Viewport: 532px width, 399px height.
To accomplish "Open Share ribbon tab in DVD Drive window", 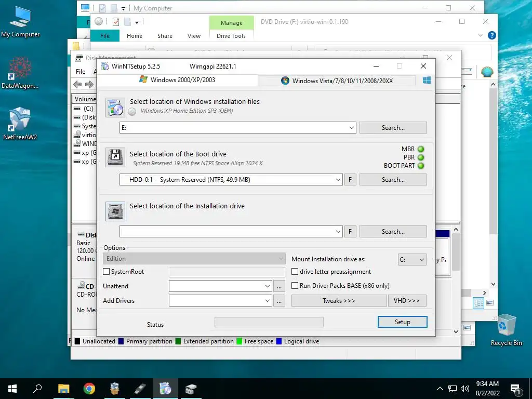I will tap(165, 36).
